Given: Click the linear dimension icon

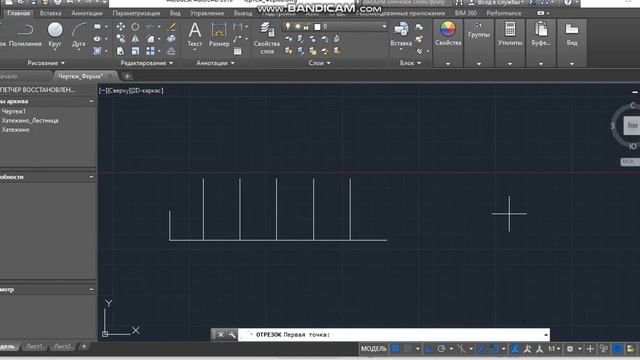Looking at the screenshot, I should point(237,27).
